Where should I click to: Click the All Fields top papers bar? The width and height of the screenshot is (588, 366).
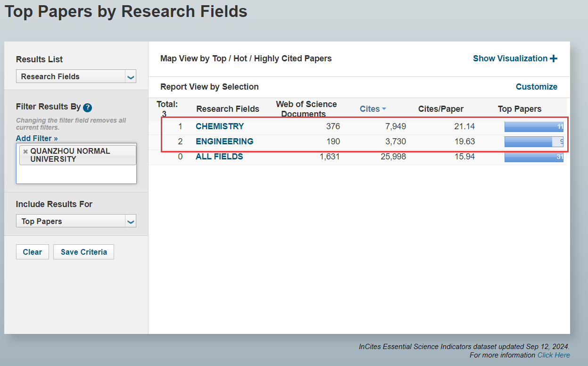[x=533, y=157]
